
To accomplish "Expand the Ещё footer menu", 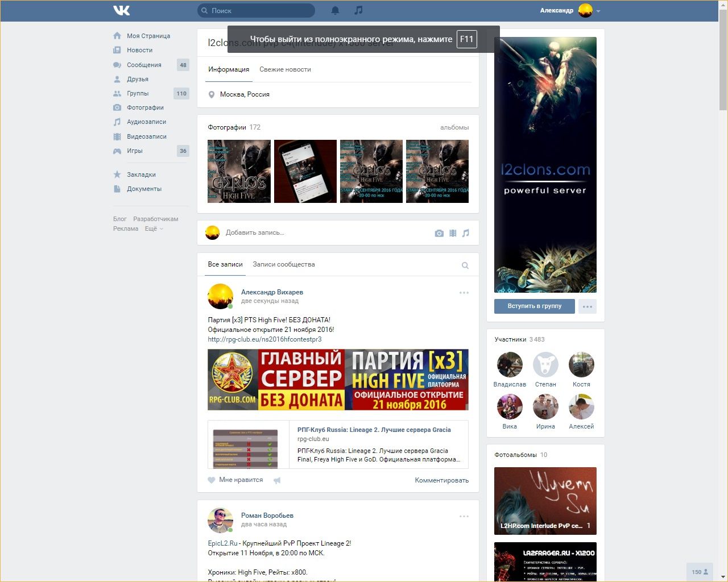I will 154,228.
